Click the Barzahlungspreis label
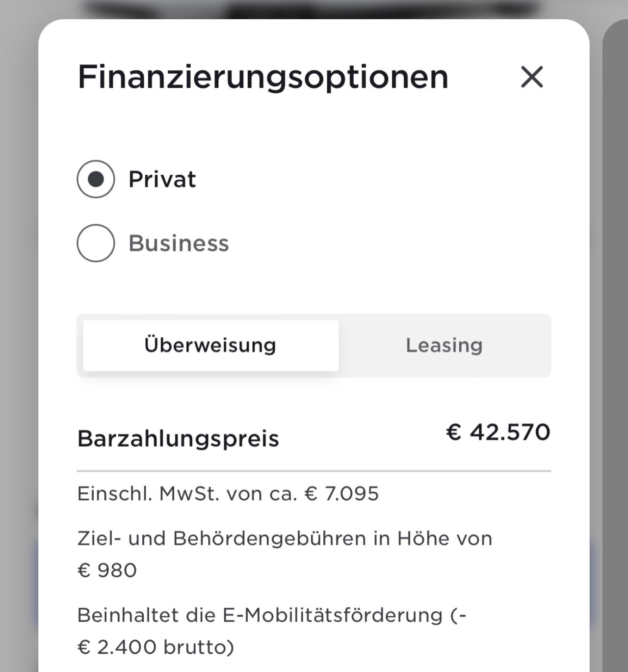Viewport: 628px width, 672px height. pyautogui.click(x=178, y=439)
